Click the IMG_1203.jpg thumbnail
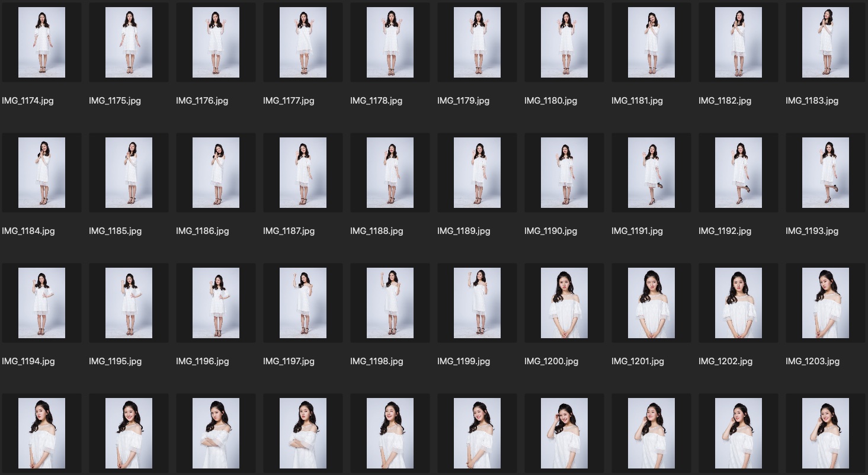Screen dimensions: 868x475 [825, 303]
